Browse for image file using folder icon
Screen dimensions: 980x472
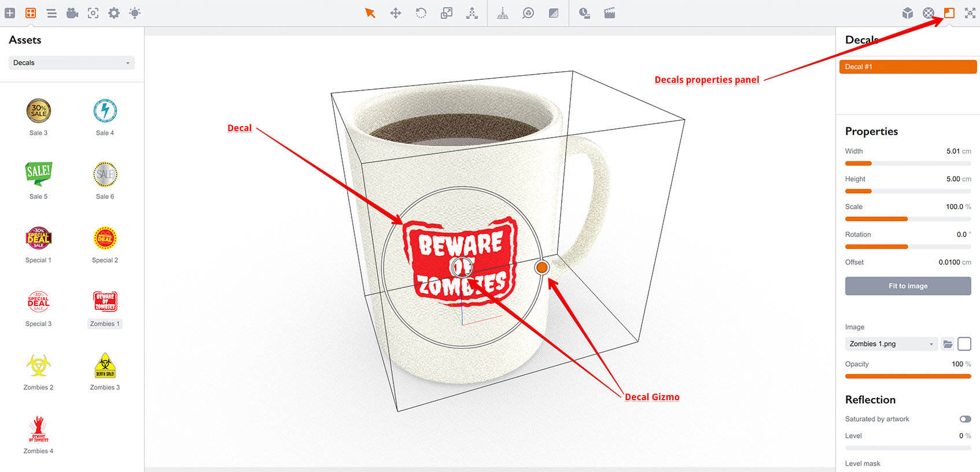coord(948,344)
